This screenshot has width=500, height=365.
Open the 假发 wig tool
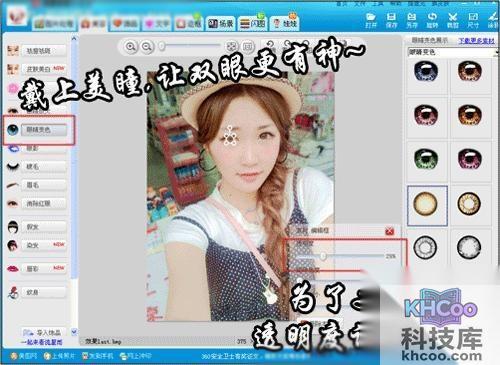tap(44, 227)
